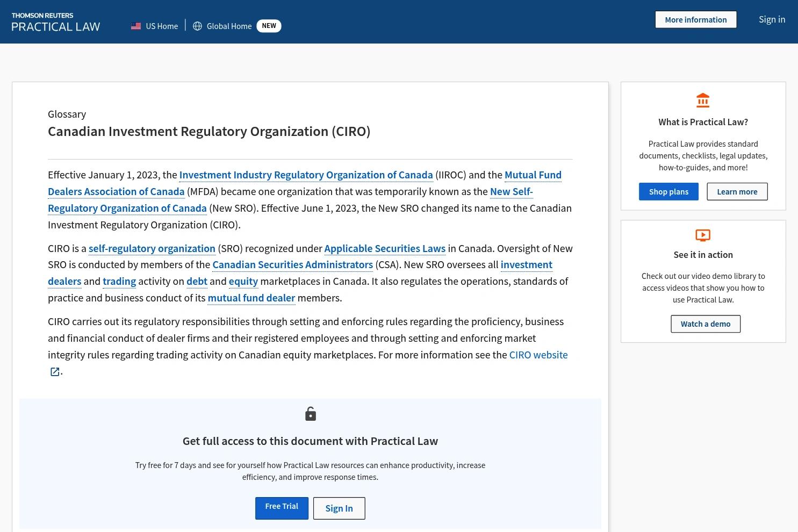Click the Sign In button below the document
798x532 pixels.
(x=339, y=508)
